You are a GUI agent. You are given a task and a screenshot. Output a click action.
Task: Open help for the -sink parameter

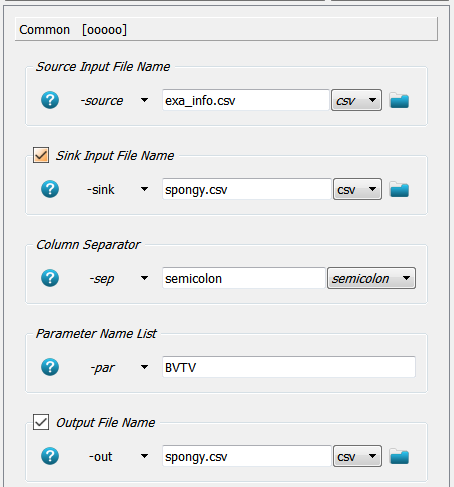(x=50, y=189)
